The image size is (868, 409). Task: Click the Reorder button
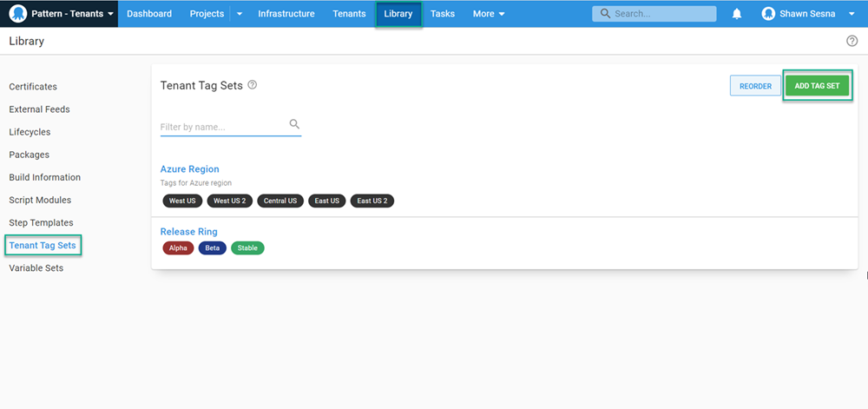click(755, 86)
